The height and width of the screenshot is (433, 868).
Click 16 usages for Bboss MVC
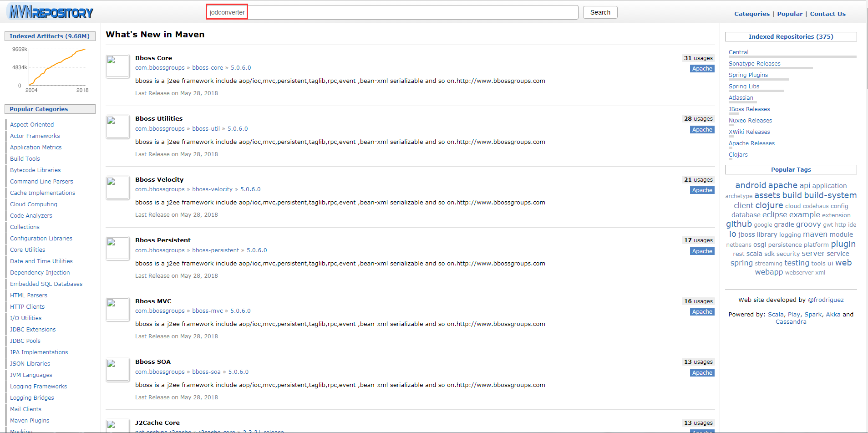(698, 301)
